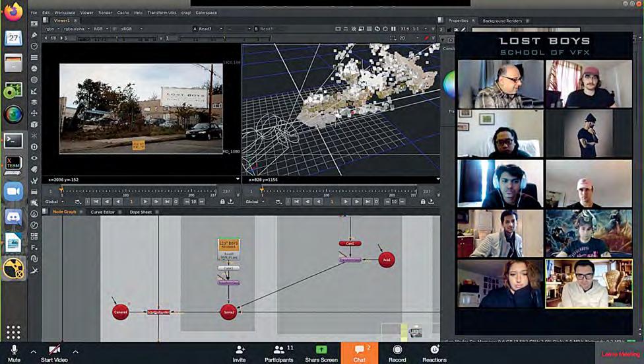Open the Channel nodes menu in Nuke toolbar
644x364 pixels.
tap(34, 57)
